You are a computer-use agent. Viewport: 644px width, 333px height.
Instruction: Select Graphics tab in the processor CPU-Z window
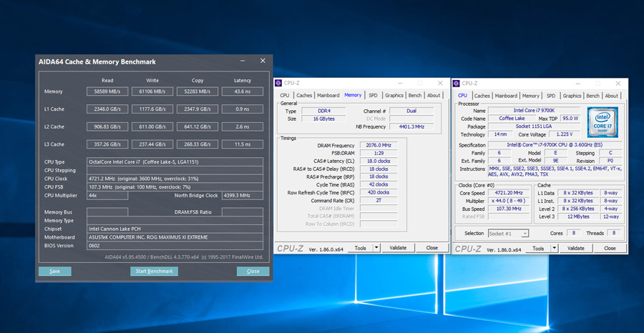(x=572, y=96)
